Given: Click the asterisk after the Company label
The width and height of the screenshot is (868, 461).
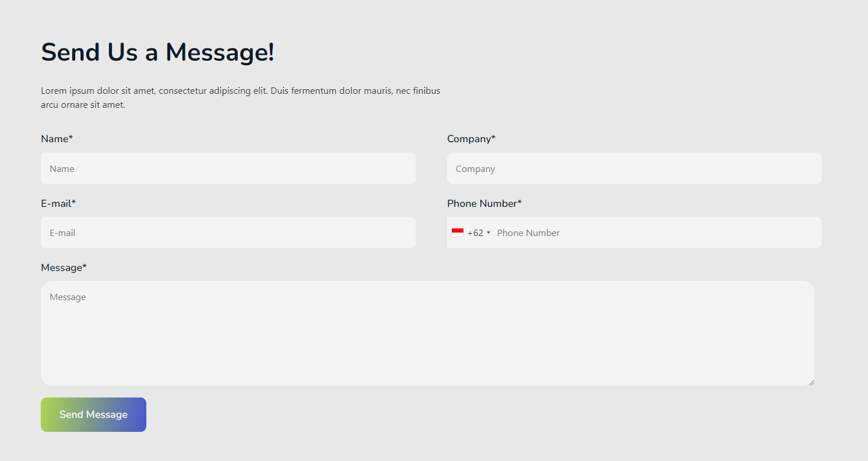Looking at the screenshot, I should click(x=493, y=138).
